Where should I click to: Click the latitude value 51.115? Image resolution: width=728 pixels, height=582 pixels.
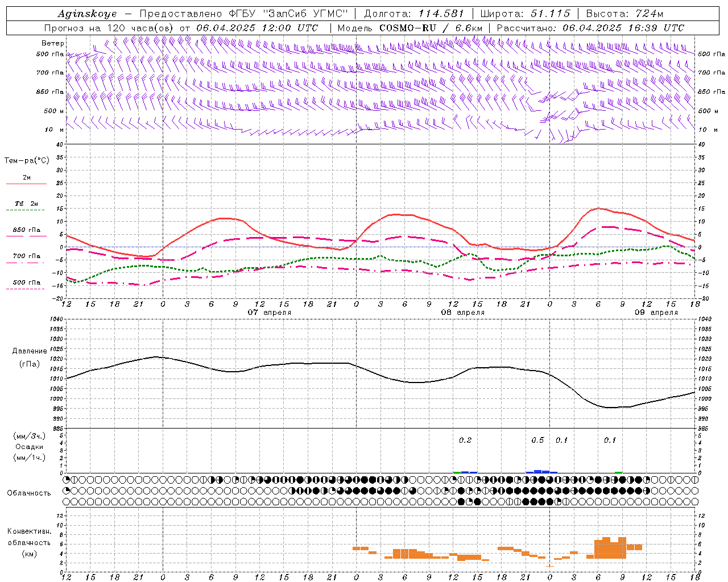[549, 14]
